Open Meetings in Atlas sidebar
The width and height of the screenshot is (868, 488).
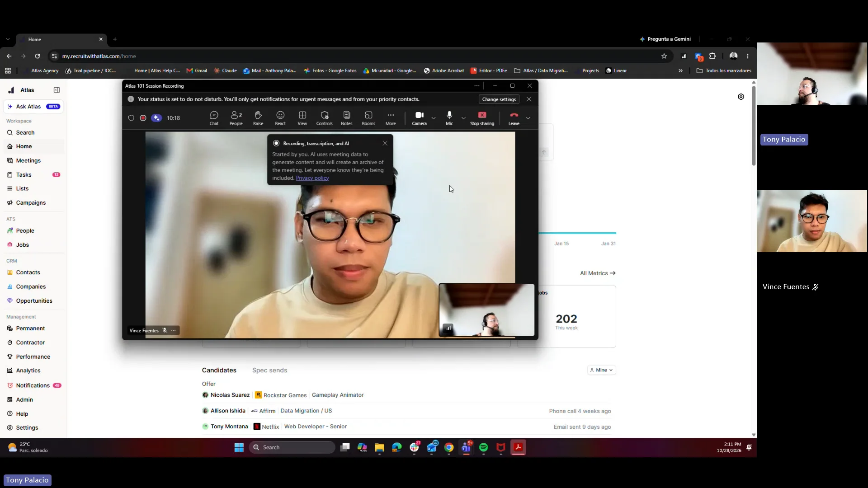[x=34, y=160]
